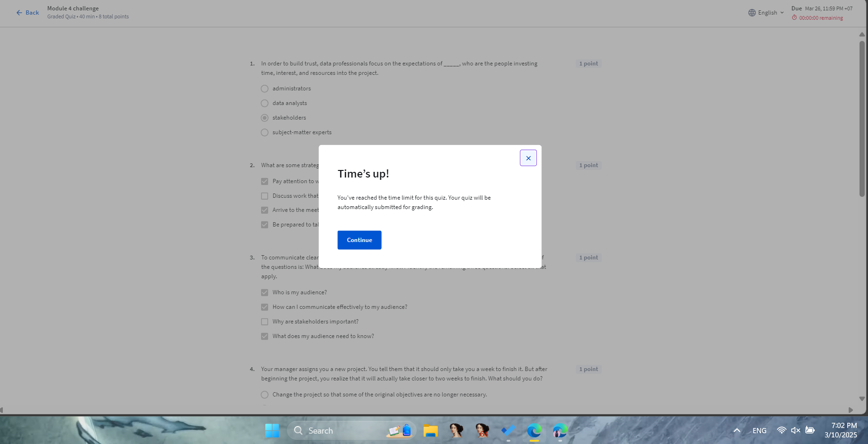Toggle 'What does my audience need to know?' checkbox
This screenshot has width=868, height=444.
pos(265,336)
